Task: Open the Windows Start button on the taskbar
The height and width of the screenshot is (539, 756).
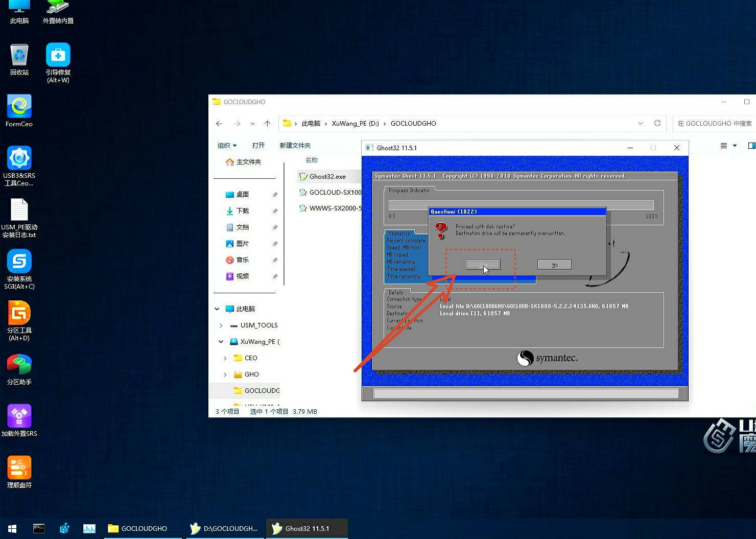Action: tap(12, 529)
